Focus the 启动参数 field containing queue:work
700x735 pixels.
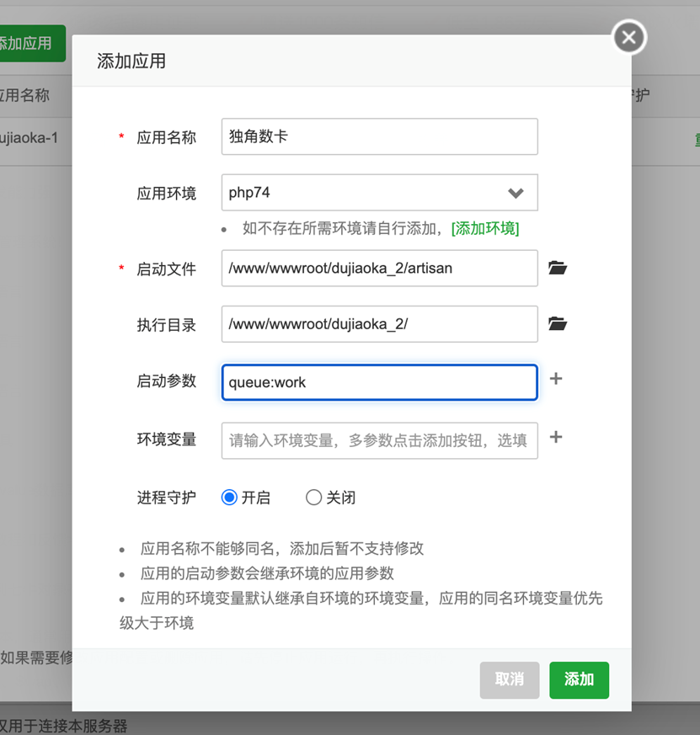click(x=379, y=382)
